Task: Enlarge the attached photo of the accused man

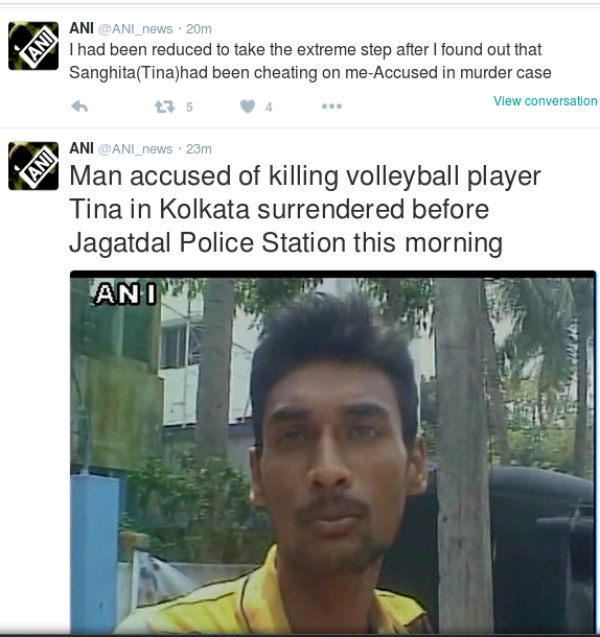Action: [x=333, y=452]
